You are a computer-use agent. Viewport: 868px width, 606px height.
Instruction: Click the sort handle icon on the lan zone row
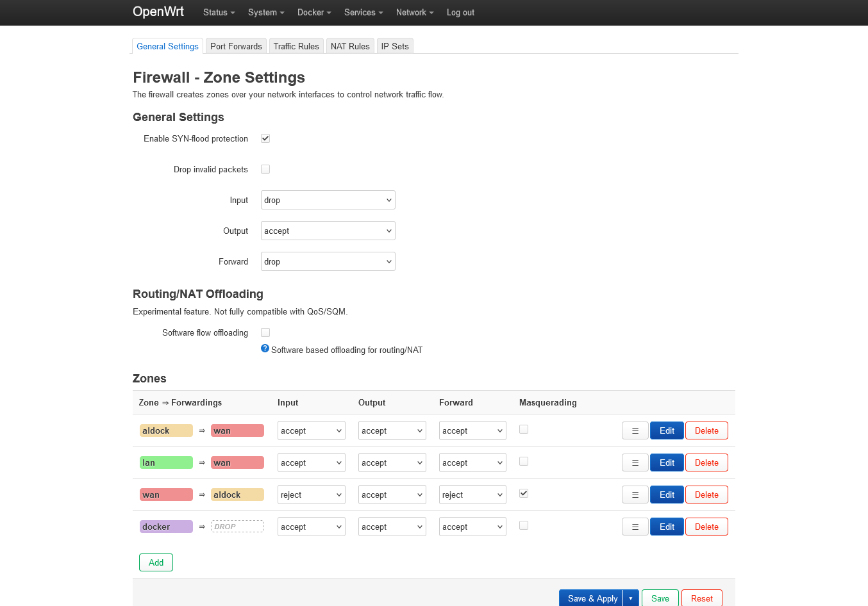[x=635, y=463]
